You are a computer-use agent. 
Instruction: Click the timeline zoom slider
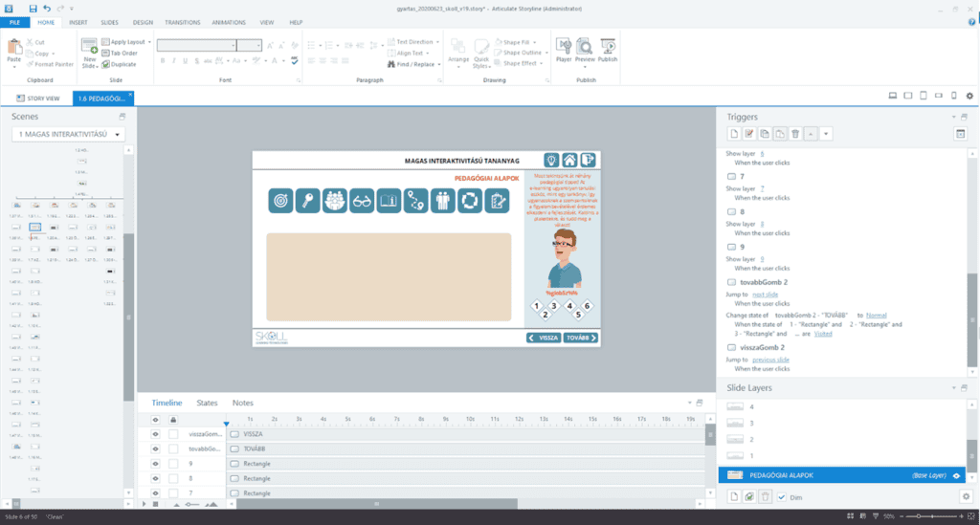point(193,504)
